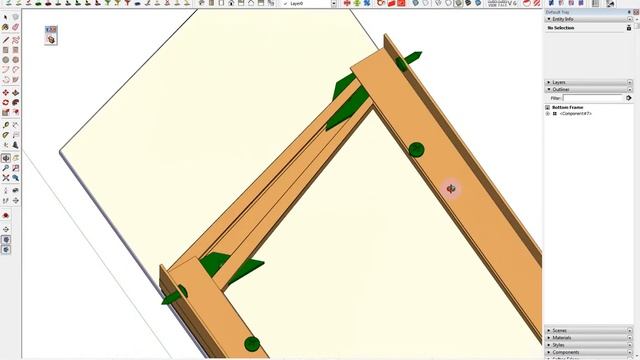The image size is (640, 360).
Task: Select the Follow Me tool
Action: (x=16, y=102)
